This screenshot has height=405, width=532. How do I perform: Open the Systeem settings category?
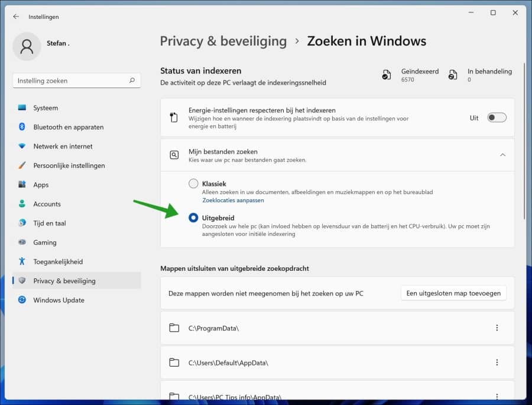coord(76,108)
